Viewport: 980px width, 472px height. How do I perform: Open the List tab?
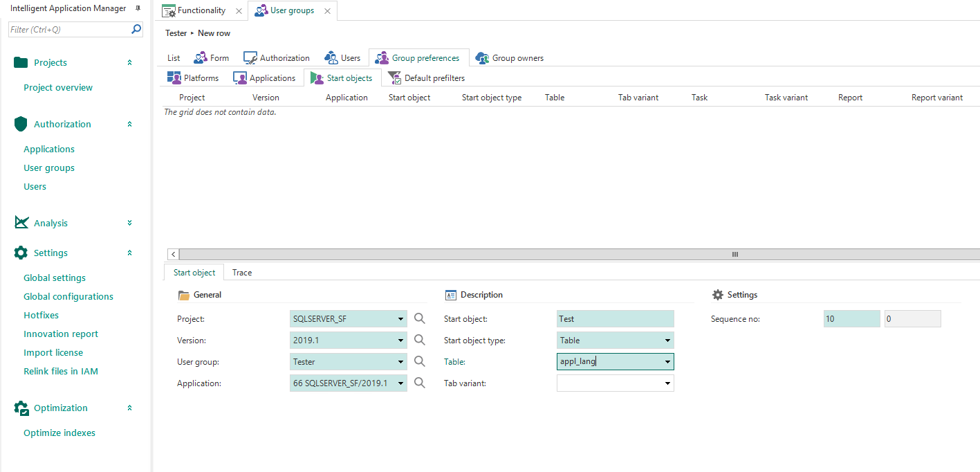click(x=174, y=58)
